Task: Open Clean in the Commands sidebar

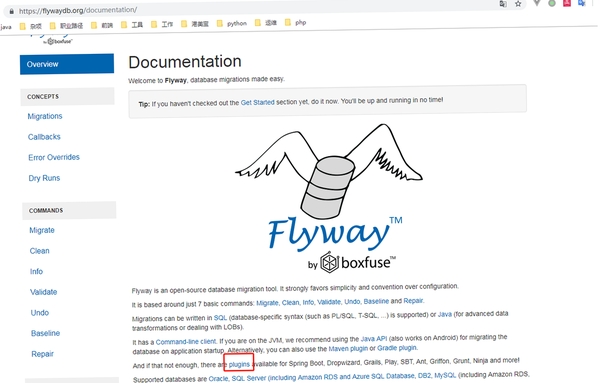Action: coord(40,251)
